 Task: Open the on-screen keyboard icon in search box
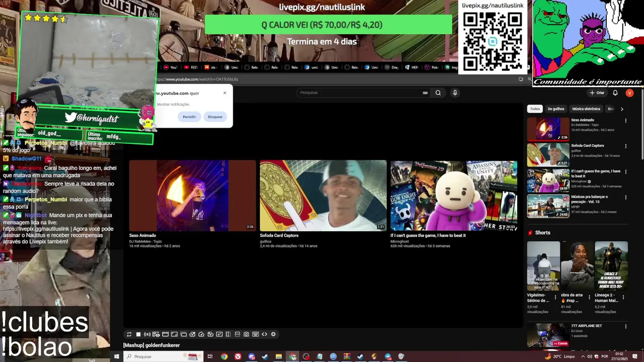click(x=425, y=93)
